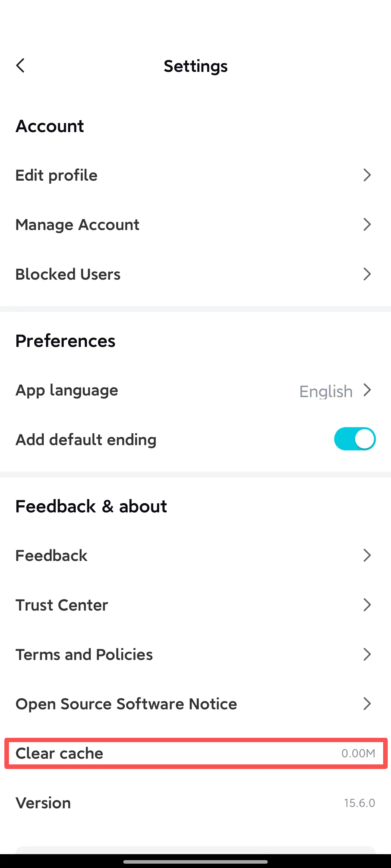Open Manage Account page

pyautogui.click(x=78, y=225)
